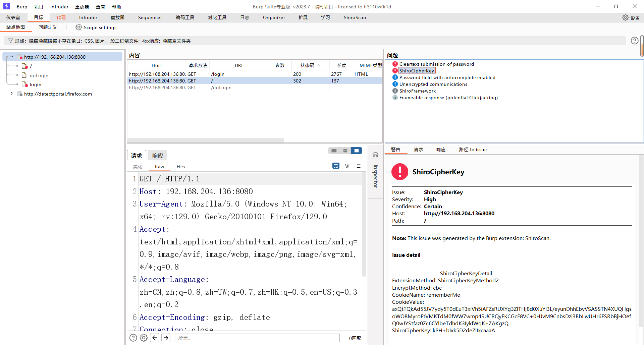Sort by the Host column header
Viewport: 644px width, 345px height.
point(157,65)
